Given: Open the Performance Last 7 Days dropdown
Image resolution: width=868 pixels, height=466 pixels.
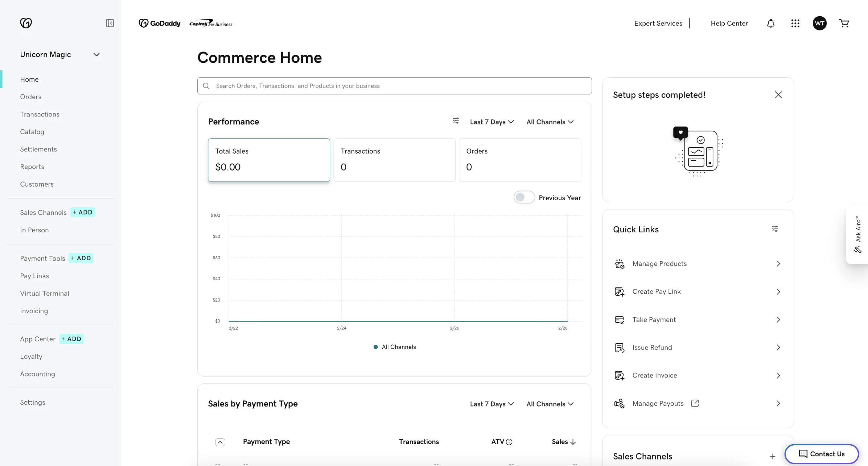Looking at the screenshot, I should 492,122.
